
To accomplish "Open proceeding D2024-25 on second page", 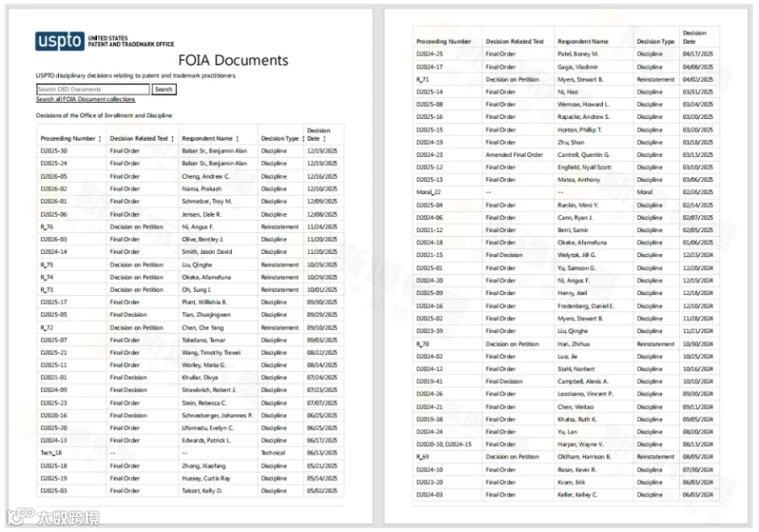I will click(x=429, y=54).
